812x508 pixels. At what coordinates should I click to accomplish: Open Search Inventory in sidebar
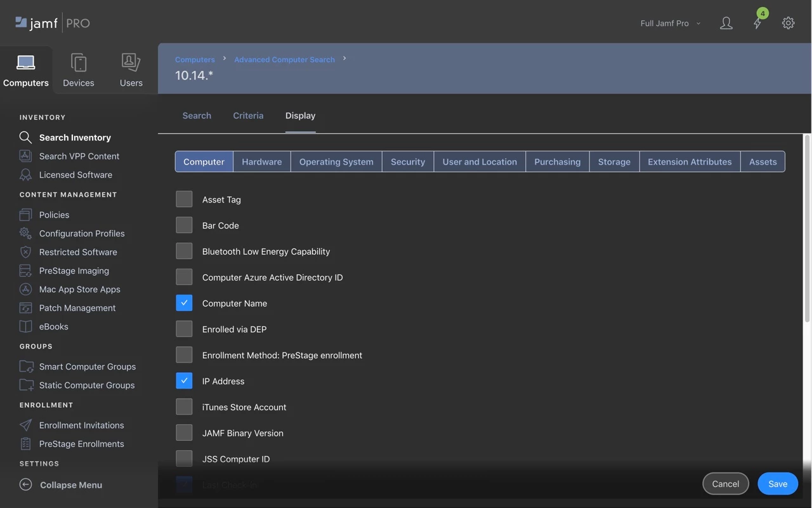click(75, 137)
